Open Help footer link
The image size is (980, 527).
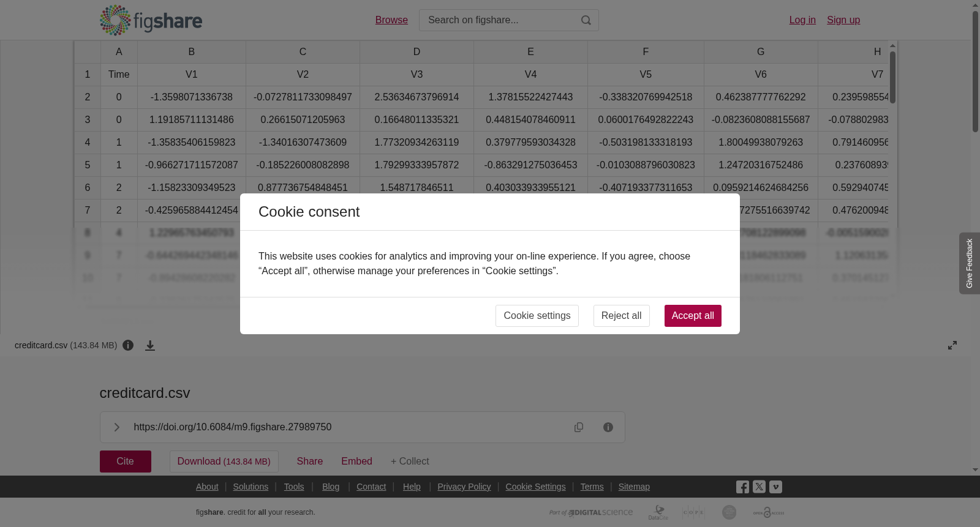[412, 487]
